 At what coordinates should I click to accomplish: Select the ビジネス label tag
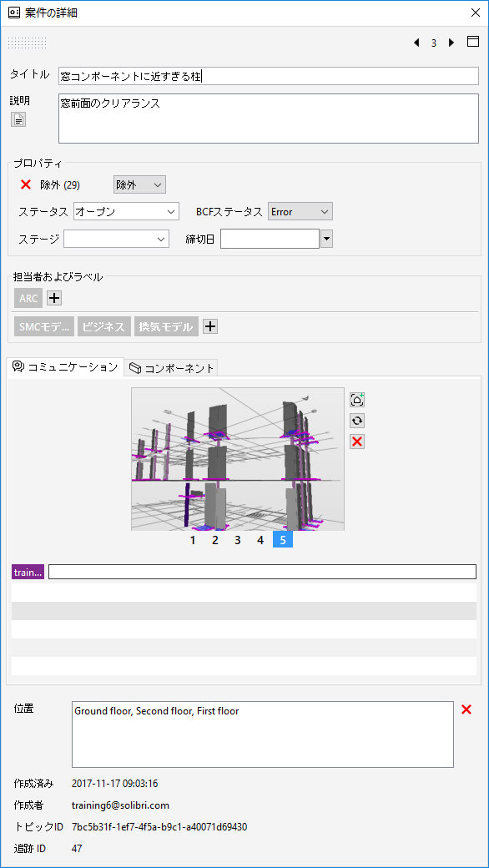pos(104,326)
